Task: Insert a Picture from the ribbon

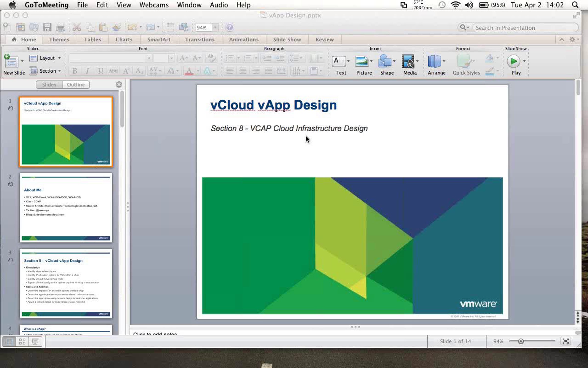Action: point(362,61)
